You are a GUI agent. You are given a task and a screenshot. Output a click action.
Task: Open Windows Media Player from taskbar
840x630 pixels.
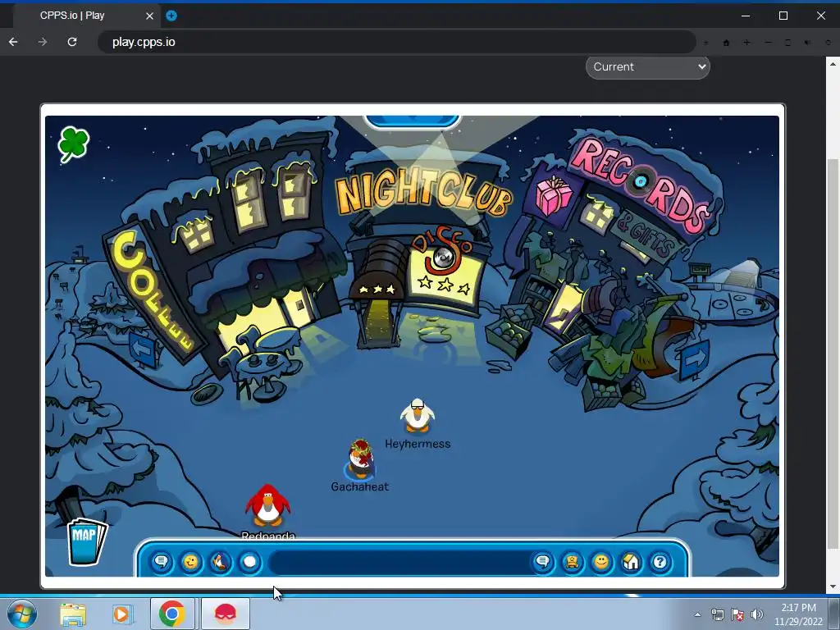point(121,614)
